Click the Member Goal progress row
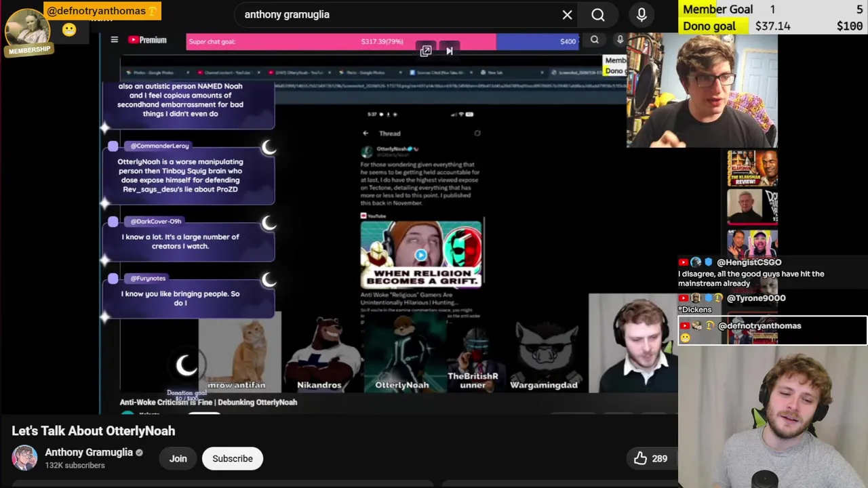This screenshot has width=868, height=488. pos(773,9)
